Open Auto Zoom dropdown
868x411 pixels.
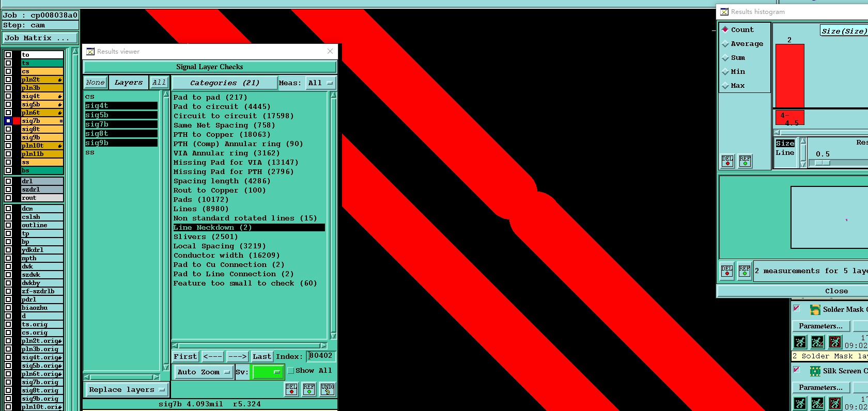coord(204,372)
